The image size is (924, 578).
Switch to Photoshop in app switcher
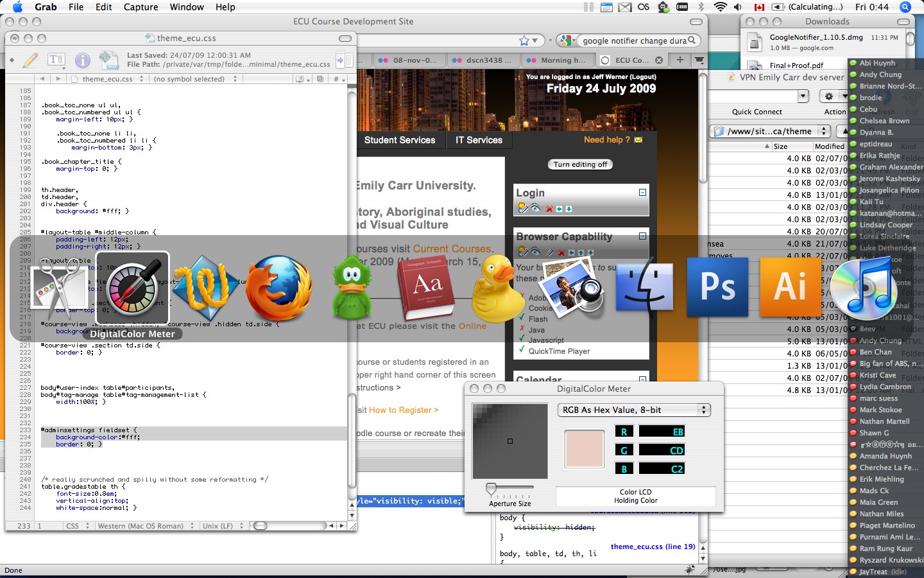coord(717,287)
